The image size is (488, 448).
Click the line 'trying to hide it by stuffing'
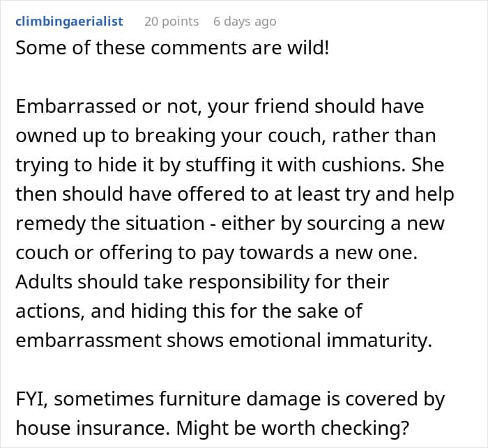click(234, 166)
